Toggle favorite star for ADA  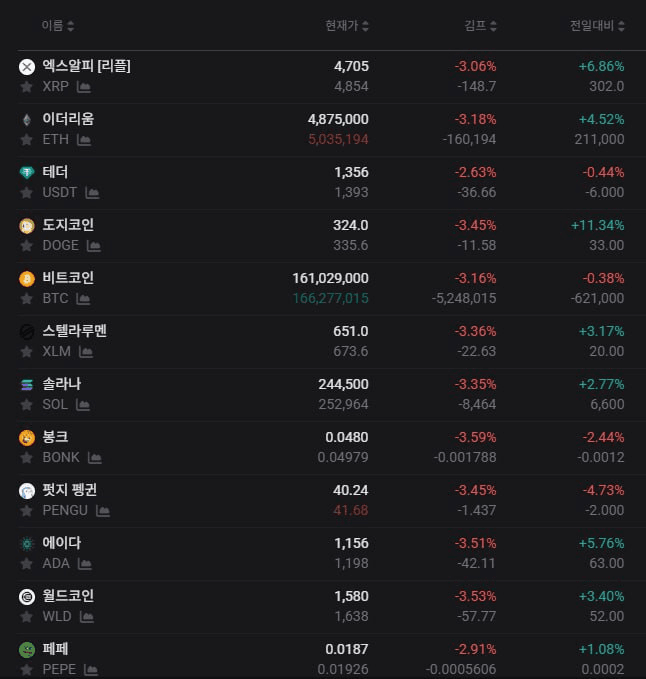(26, 564)
